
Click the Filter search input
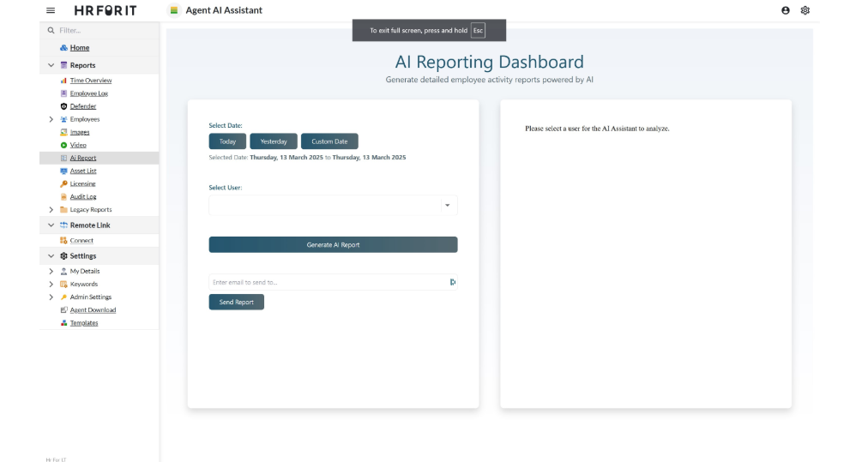tap(99, 31)
